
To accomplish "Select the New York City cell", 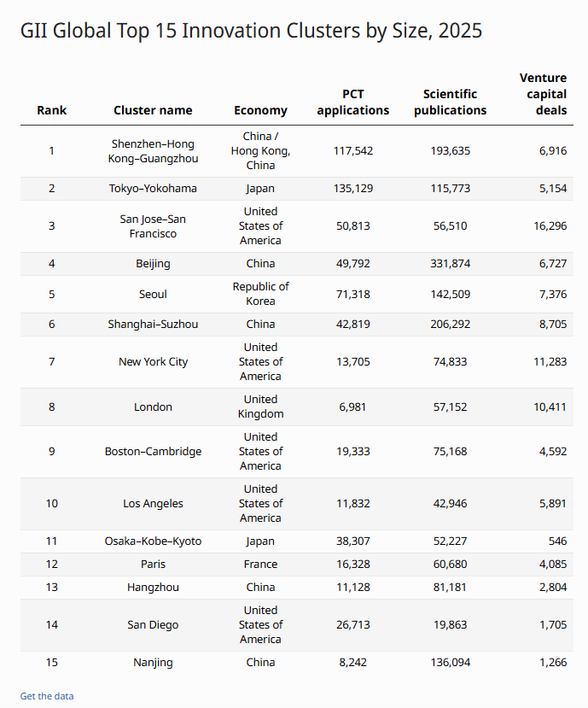I will coord(153,361).
